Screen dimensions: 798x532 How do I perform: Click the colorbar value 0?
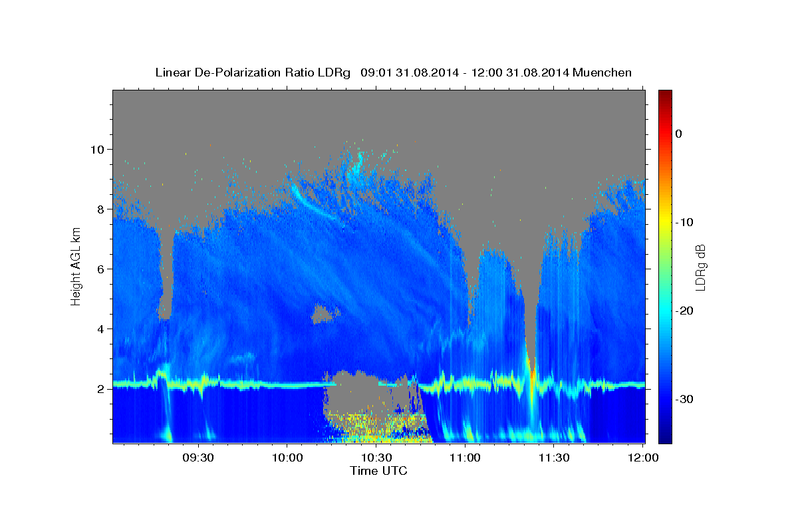pos(678,134)
